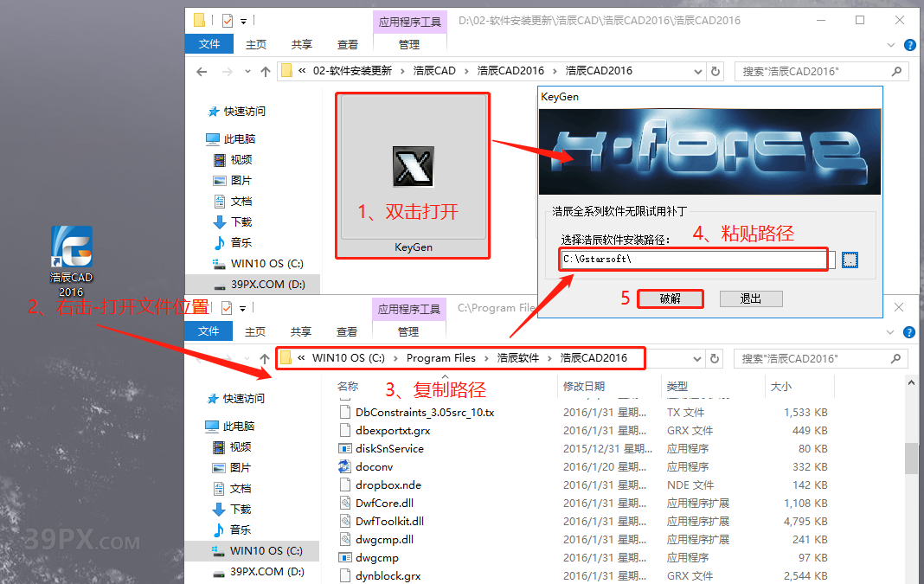
Task: Click properties quick-access icon in top window title bar
Action: pos(228,21)
